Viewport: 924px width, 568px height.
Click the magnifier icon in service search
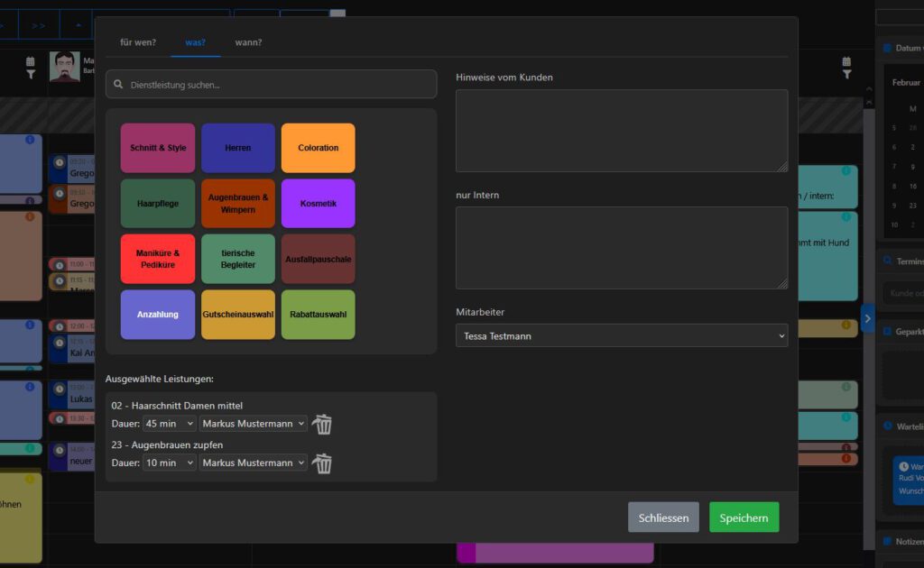click(118, 85)
